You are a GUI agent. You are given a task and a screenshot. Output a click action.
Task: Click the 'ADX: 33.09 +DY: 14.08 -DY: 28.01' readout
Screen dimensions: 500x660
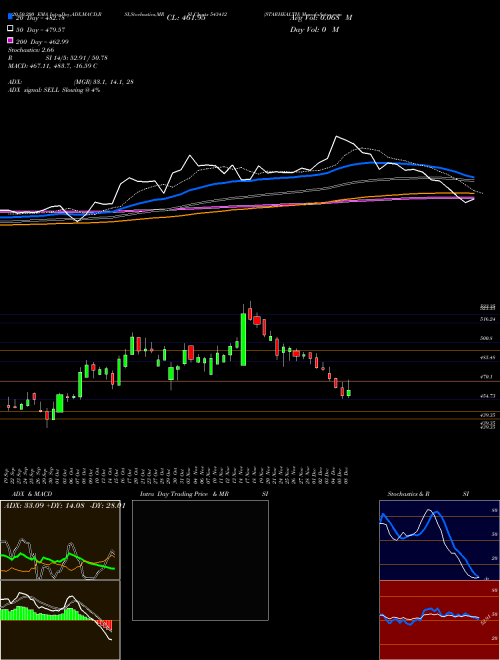(x=65, y=506)
